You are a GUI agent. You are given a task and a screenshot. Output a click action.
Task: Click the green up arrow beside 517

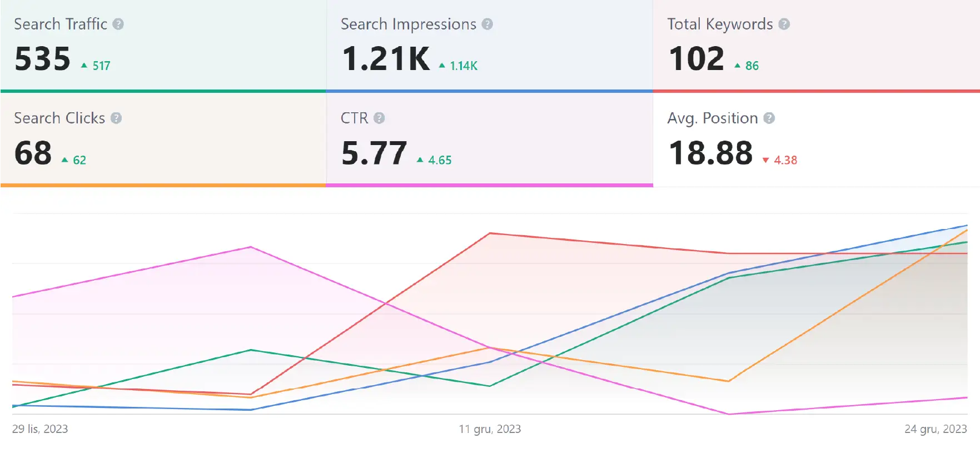point(84,66)
